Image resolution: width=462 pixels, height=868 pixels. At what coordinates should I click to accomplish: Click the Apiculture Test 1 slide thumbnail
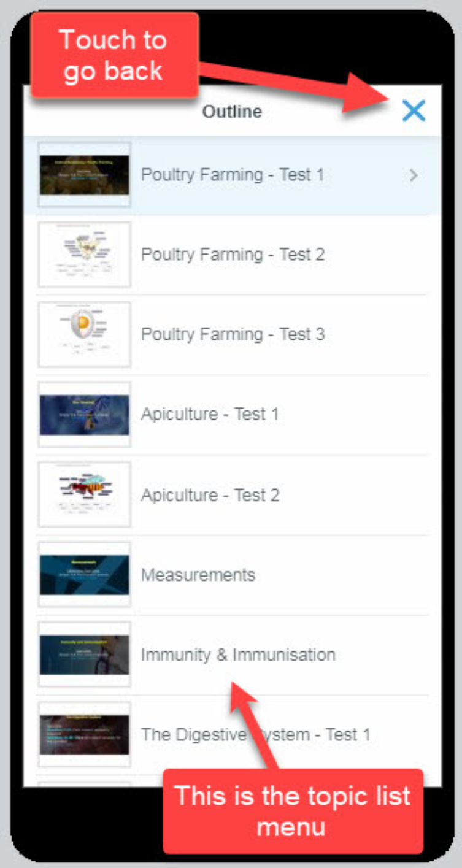pyautogui.click(x=85, y=415)
